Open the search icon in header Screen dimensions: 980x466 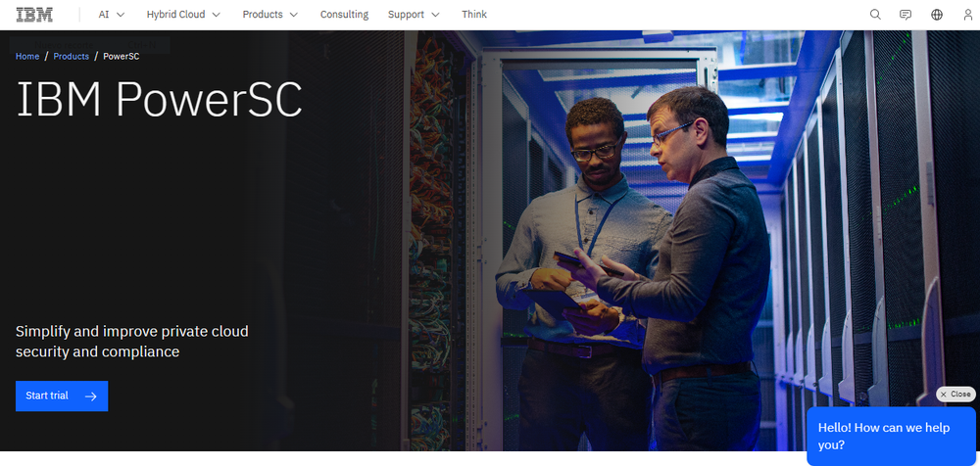click(875, 15)
